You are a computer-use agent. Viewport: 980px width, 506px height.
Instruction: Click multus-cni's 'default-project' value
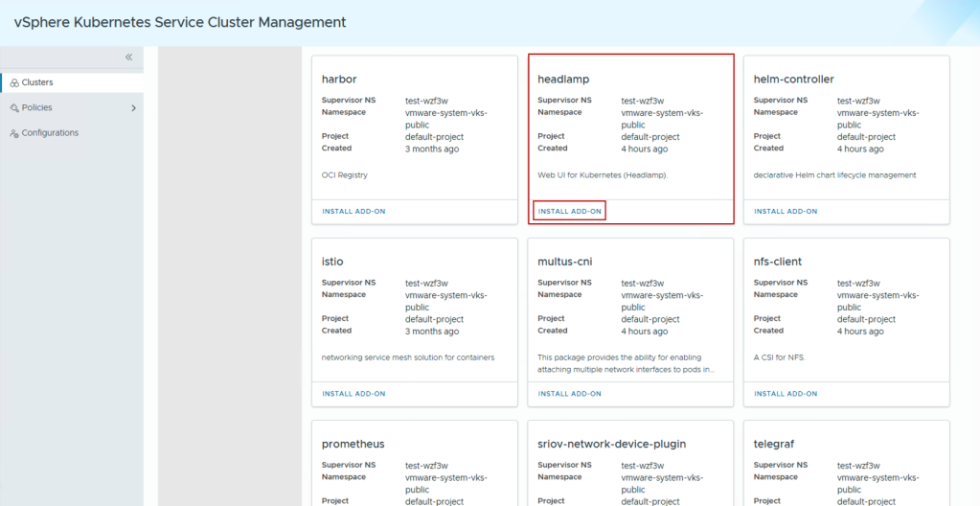click(x=650, y=320)
